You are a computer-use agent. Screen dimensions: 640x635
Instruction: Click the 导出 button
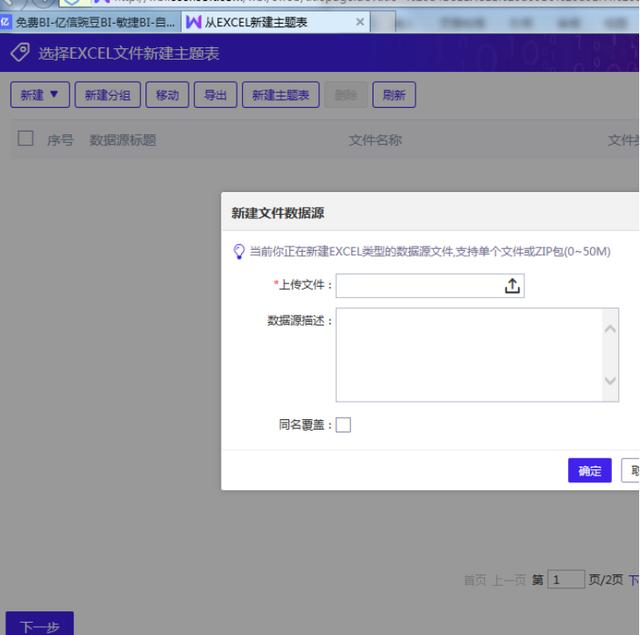coord(215,95)
